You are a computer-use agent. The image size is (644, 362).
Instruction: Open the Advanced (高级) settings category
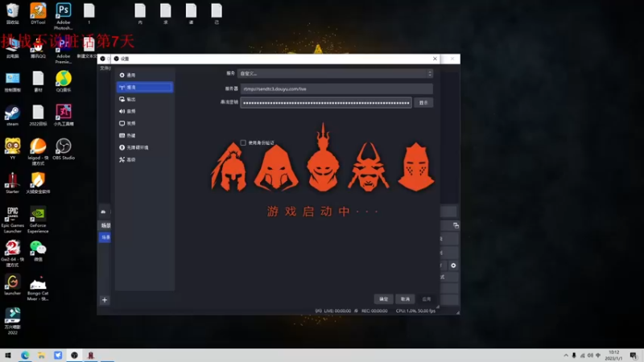click(145, 159)
